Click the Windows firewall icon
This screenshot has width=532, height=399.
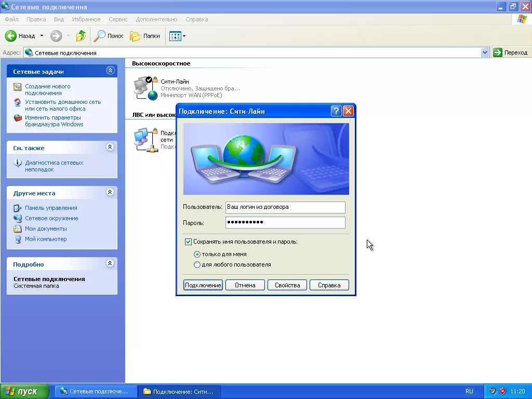[x=17, y=118]
